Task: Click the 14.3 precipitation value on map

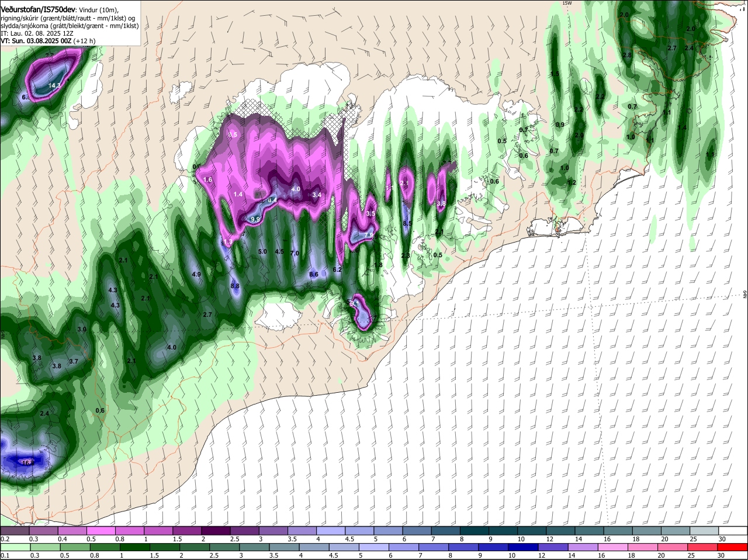Action: (x=54, y=85)
